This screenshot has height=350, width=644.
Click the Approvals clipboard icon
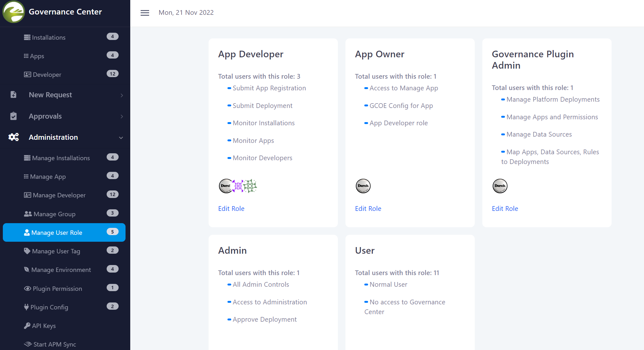point(14,116)
